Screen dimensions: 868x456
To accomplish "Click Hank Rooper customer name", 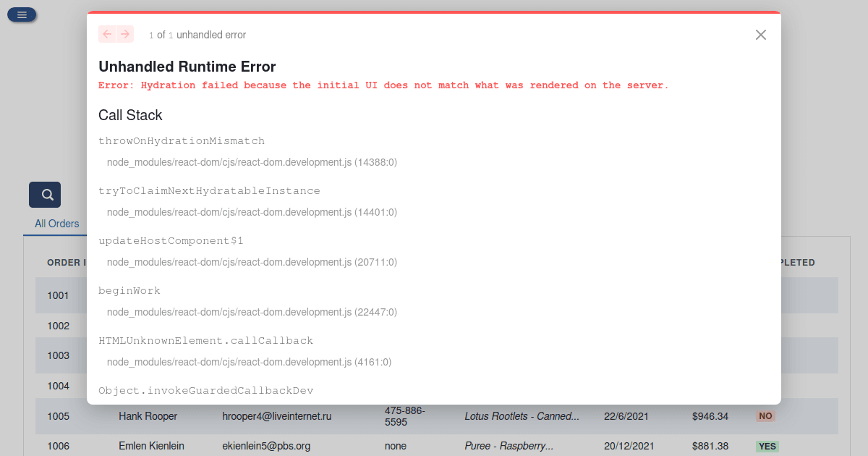I will 148,416.
